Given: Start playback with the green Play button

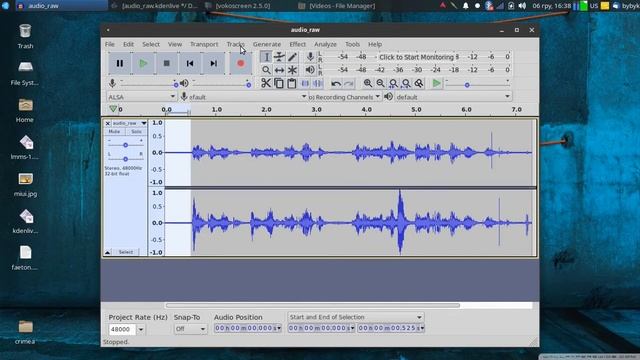Looking at the screenshot, I should [x=143, y=63].
